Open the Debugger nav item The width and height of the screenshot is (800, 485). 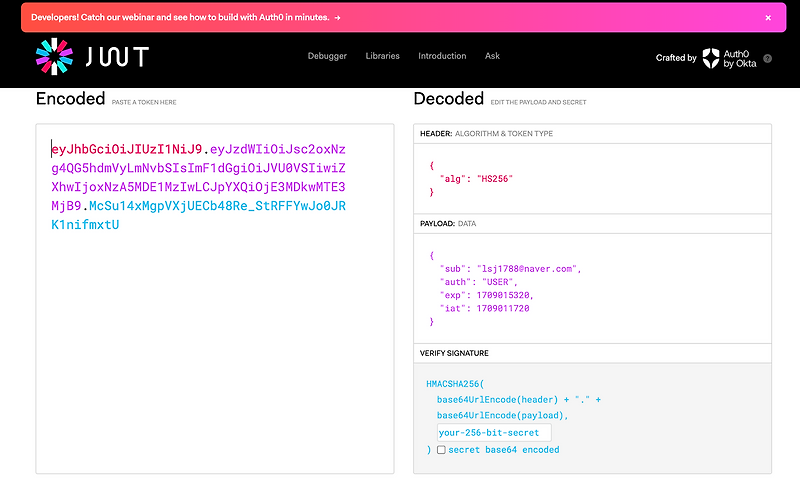coord(327,56)
